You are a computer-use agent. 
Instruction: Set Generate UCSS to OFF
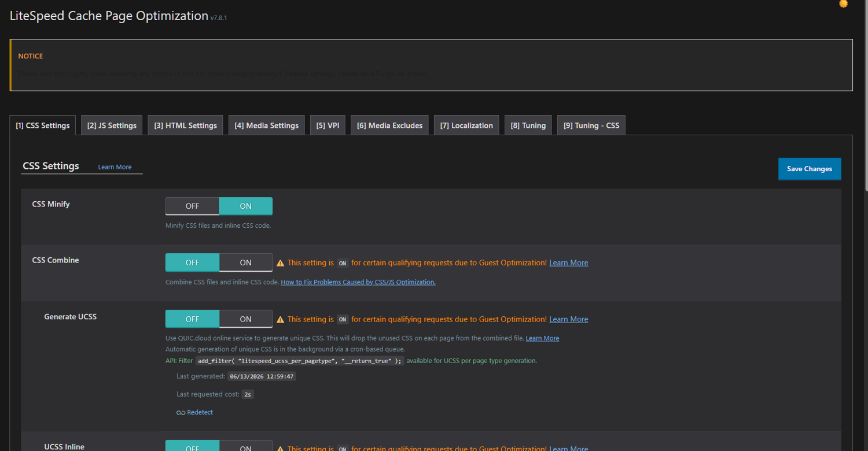pos(192,319)
